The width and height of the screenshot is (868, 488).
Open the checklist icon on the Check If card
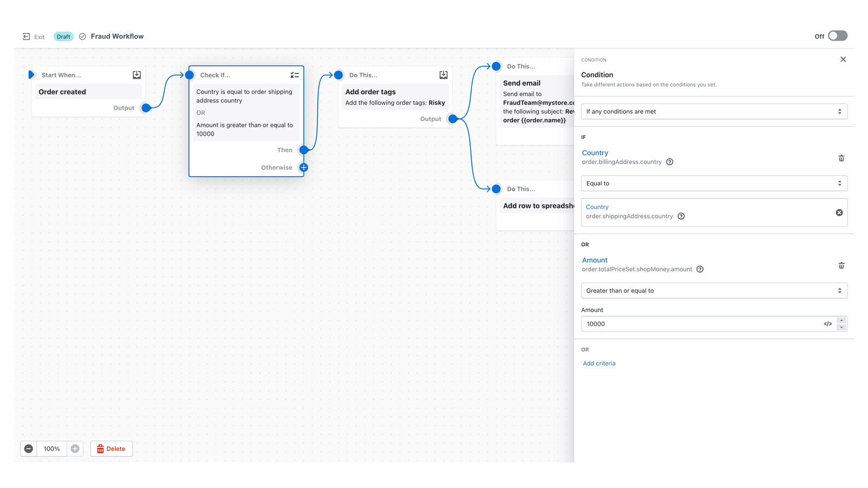[x=295, y=75]
